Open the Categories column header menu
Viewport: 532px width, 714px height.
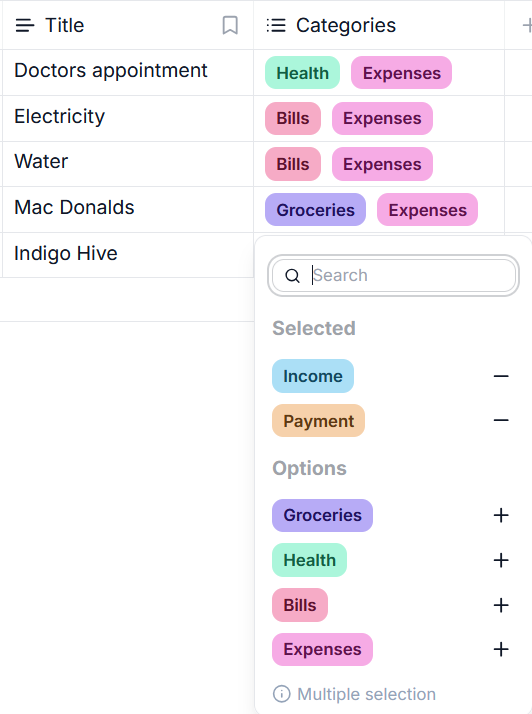coord(379,26)
